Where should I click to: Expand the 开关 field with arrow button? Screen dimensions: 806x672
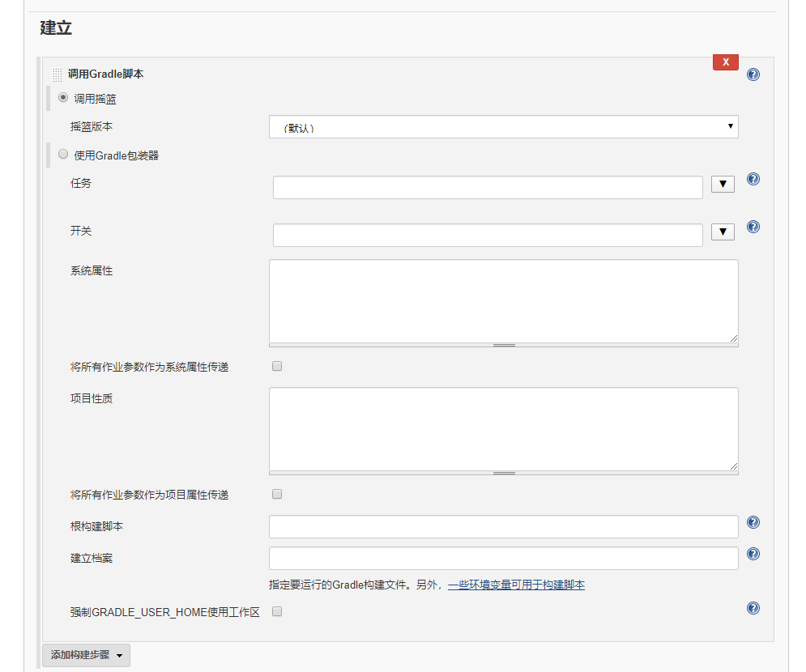(x=723, y=232)
